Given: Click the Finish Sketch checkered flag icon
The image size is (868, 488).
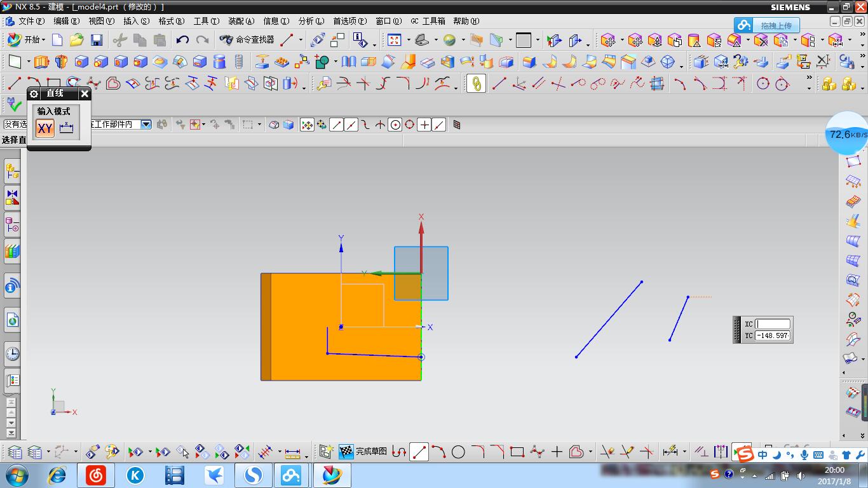Looking at the screenshot, I should click(346, 451).
